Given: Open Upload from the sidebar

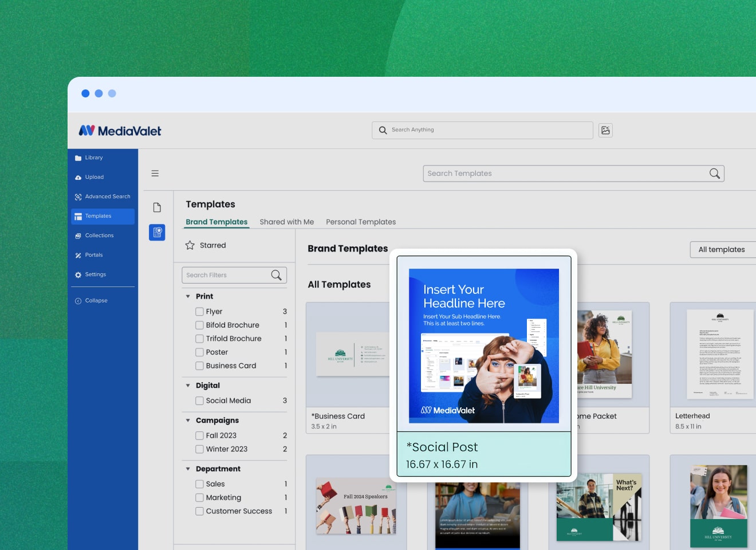Looking at the screenshot, I should 94,177.
